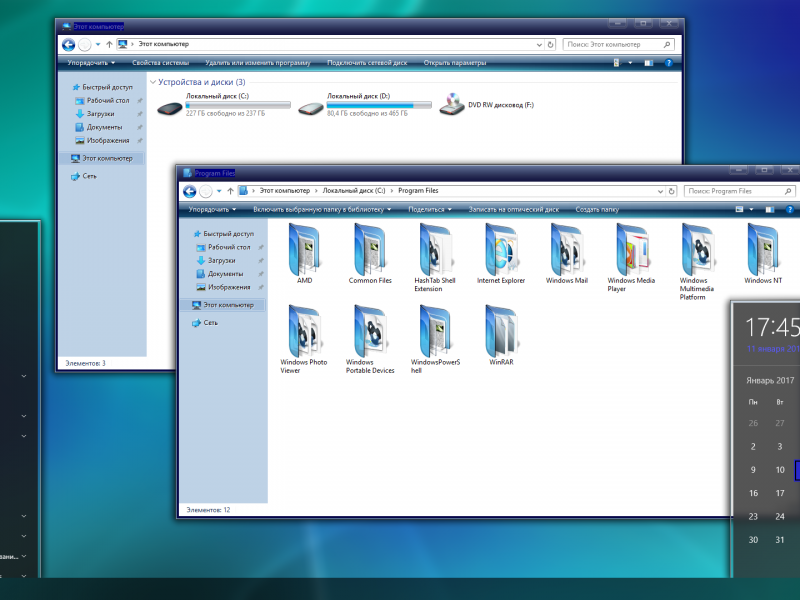Viewport: 800px width, 600px height.
Task: Click the Локальный диск (D:) usage bar
Action: (379, 105)
